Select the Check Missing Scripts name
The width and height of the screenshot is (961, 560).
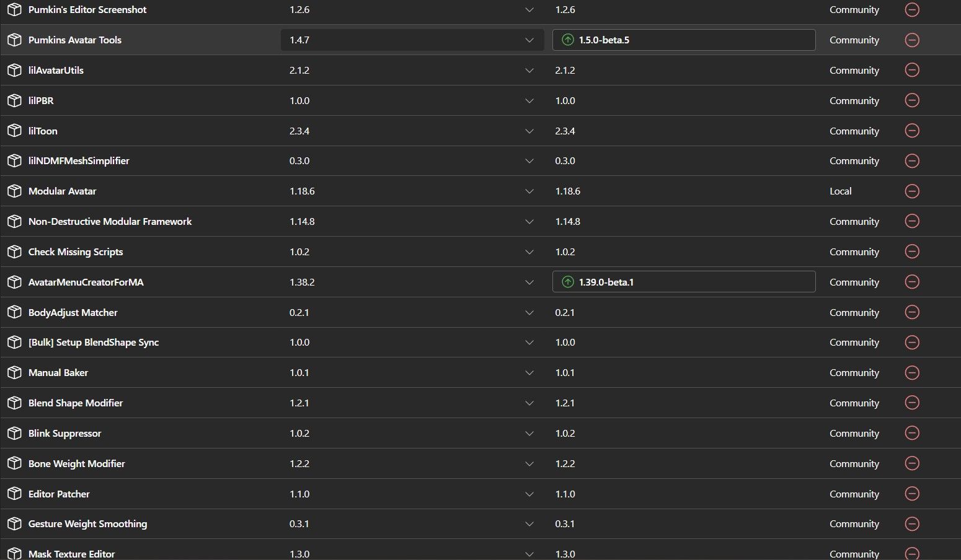pos(76,252)
